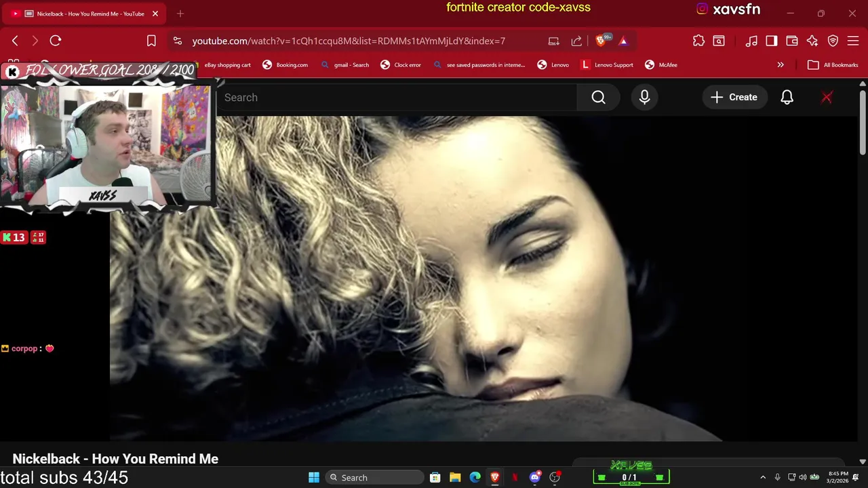Click the Windows taskbar Search box
The height and width of the screenshot is (488, 868).
pos(373,478)
